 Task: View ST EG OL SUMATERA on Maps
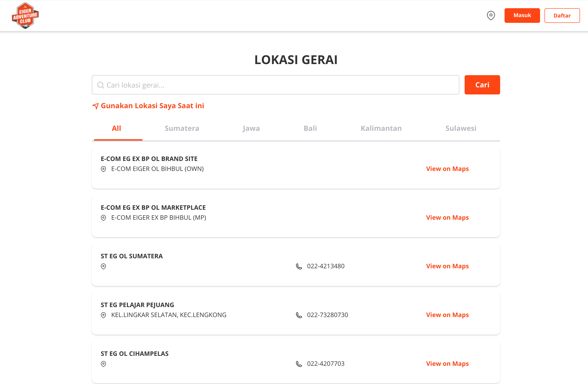click(447, 266)
